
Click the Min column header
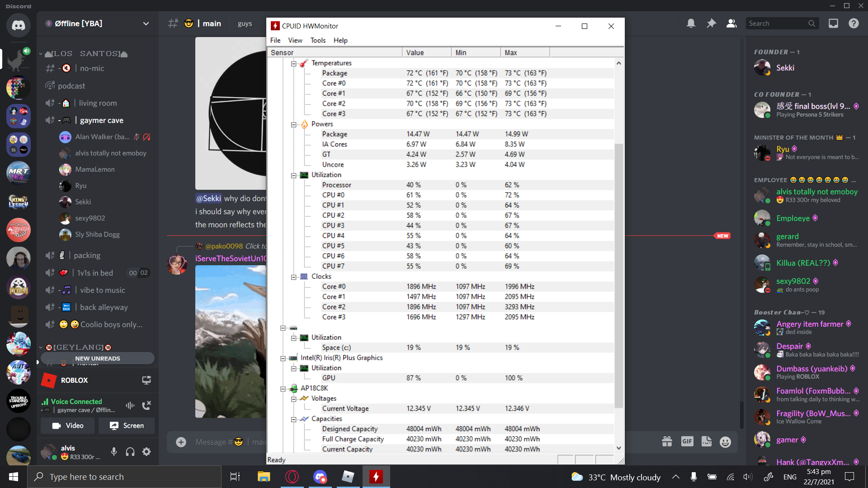tap(476, 52)
